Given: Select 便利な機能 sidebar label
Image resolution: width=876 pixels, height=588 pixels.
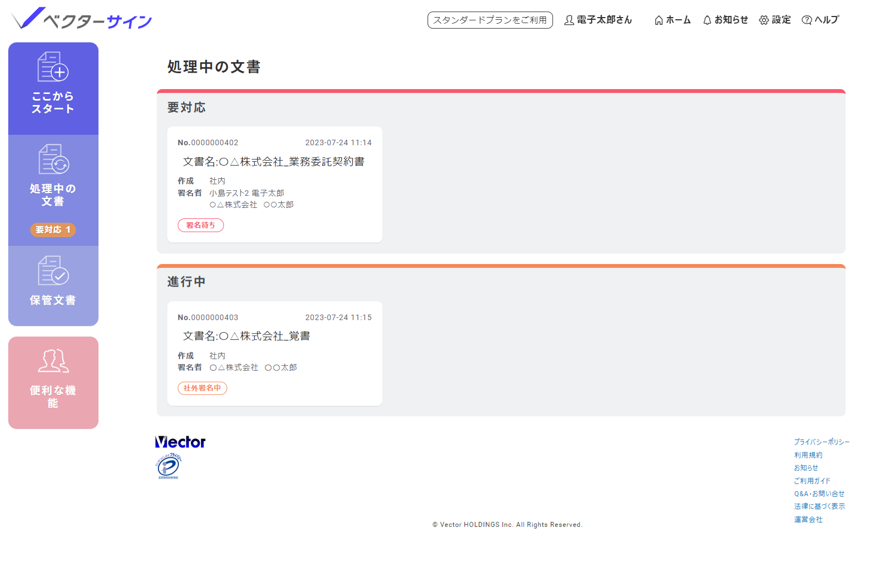Looking at the screenshot, I should pyautogui.click(x=53, y=397).
